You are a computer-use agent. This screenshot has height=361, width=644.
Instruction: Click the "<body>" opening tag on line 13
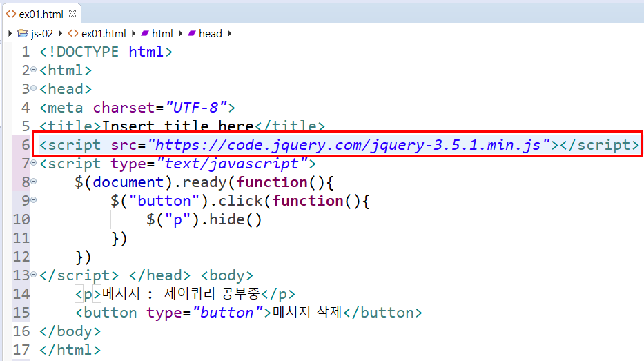pyautogui.click(x=226, y=275)
